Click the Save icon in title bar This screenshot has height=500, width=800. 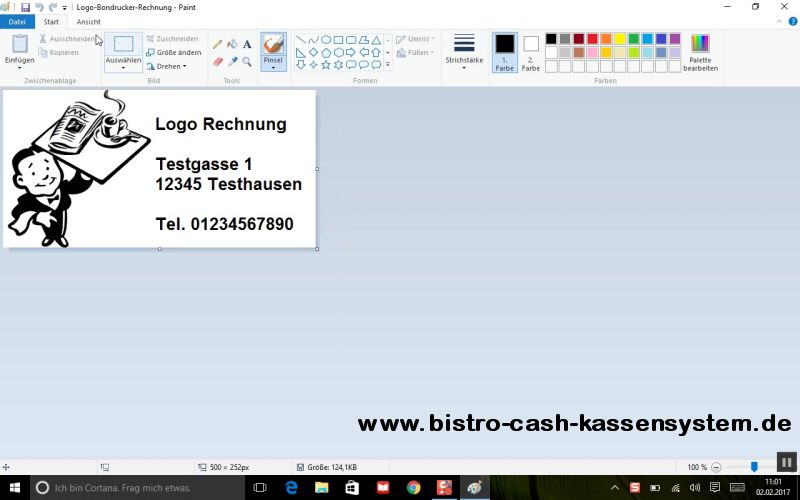click(x=25, y=7)
